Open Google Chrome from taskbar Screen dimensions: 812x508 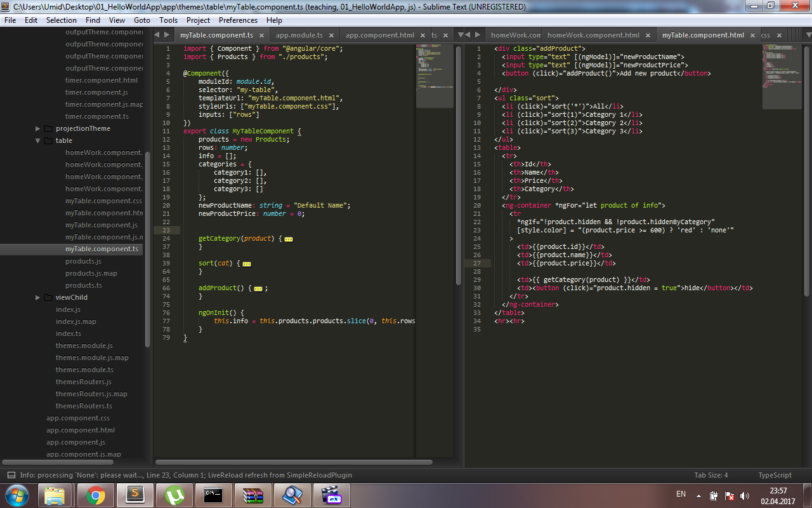96,495
